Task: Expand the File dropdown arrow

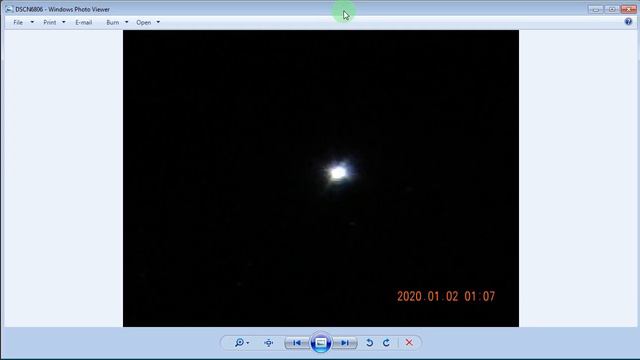Action: pos(32,22)
